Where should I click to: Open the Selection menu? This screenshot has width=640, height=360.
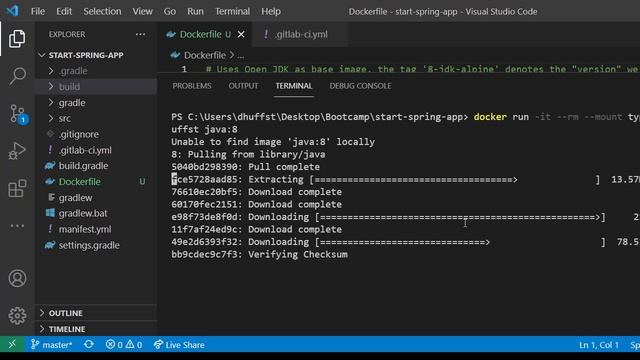pos(102,11)
